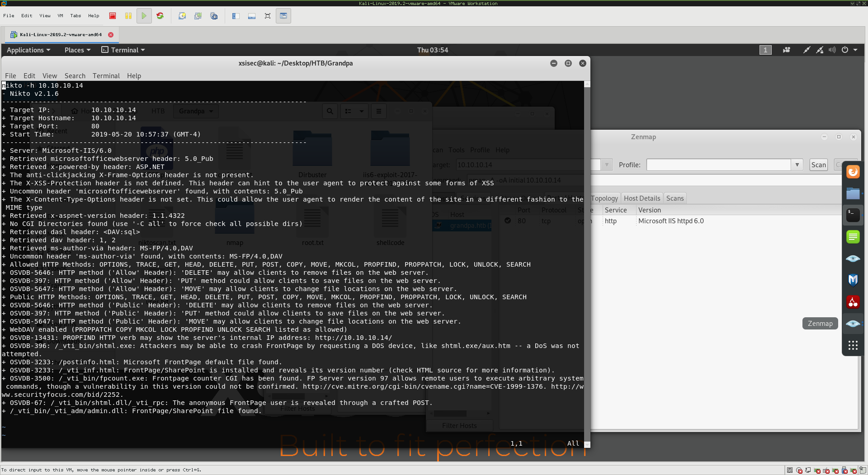Click the terminal window's vertical scrollbar
The height and width of the screenshot is (475, 868).
(x=587, y=264)
